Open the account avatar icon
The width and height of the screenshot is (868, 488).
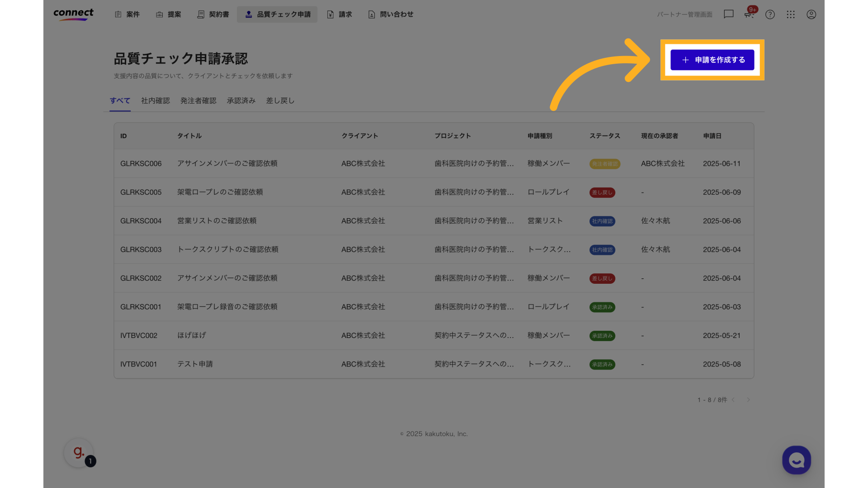[811, 14]
